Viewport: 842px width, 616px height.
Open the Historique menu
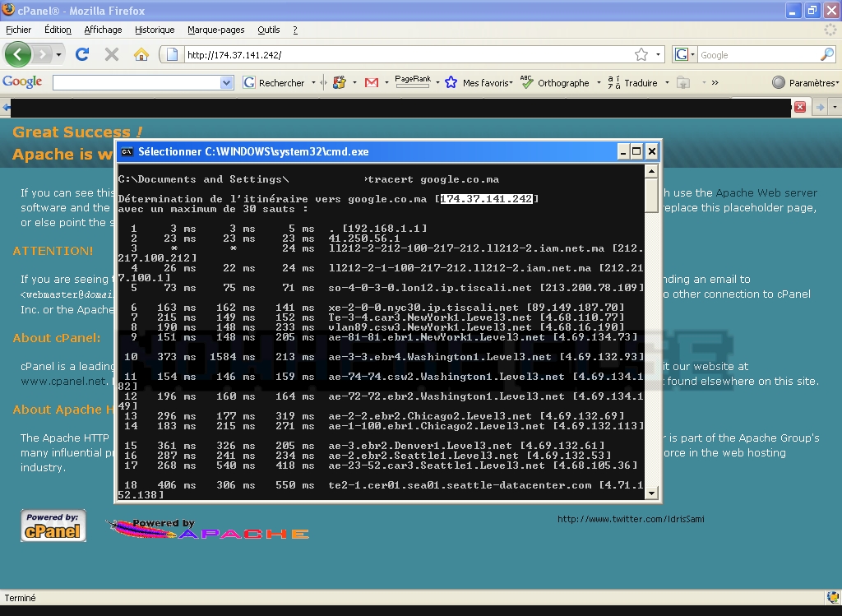click(155, 30)
